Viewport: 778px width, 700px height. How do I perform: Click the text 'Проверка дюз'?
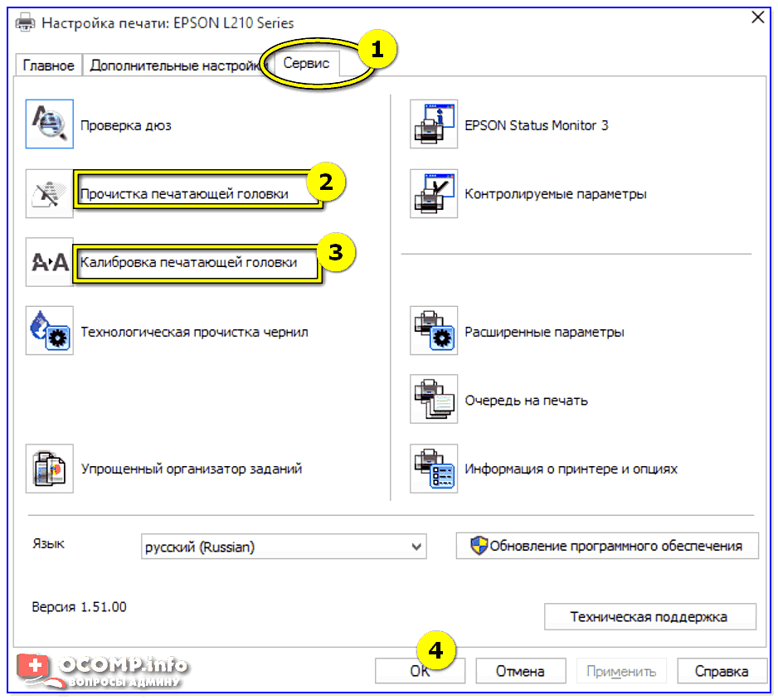(x=126, y=125)
